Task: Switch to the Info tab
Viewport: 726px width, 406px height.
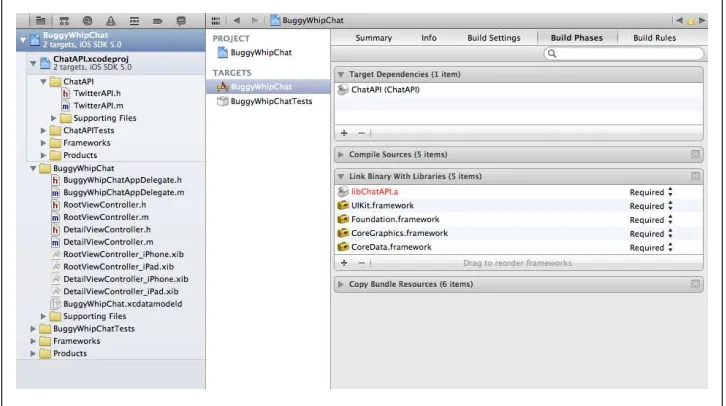Action: tap(429, 38)
